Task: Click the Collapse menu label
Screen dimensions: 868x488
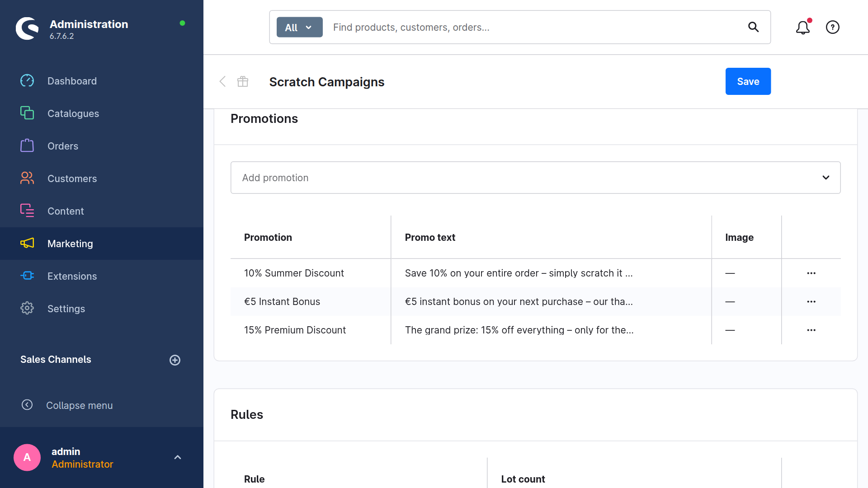Action: pyautogui.click(x=80, y=405)
